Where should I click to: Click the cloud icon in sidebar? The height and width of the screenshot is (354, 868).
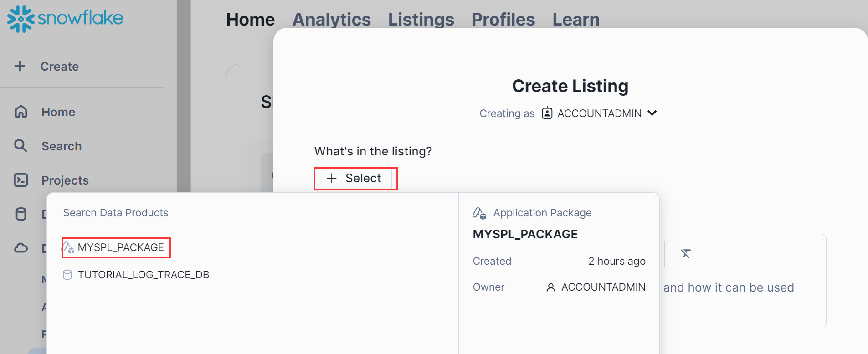[21, 248]
